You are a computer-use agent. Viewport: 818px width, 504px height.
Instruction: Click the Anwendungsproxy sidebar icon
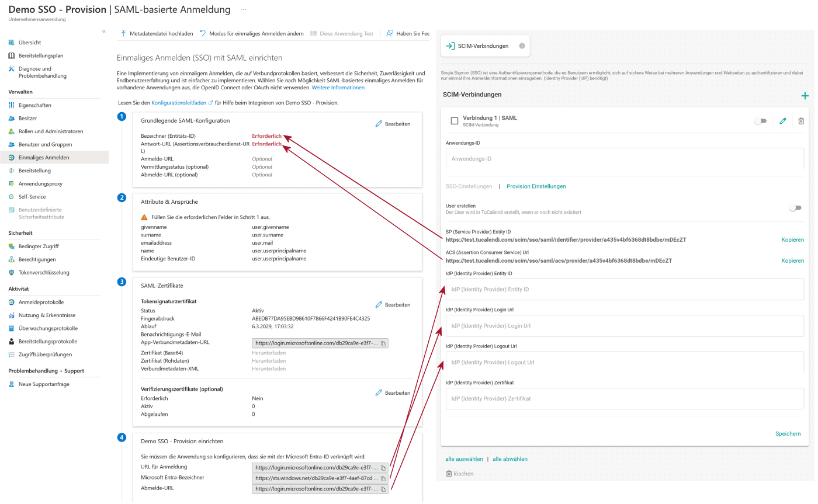(12, 183)
